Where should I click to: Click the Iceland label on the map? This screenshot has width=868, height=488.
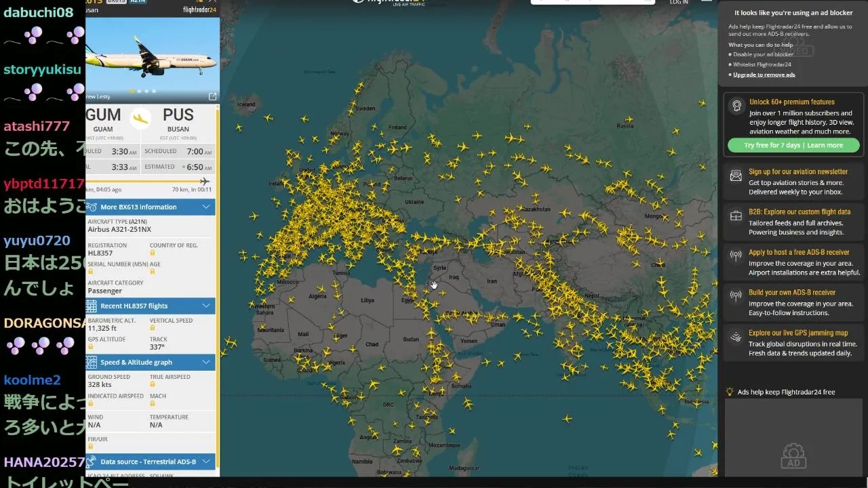[246, 104]
